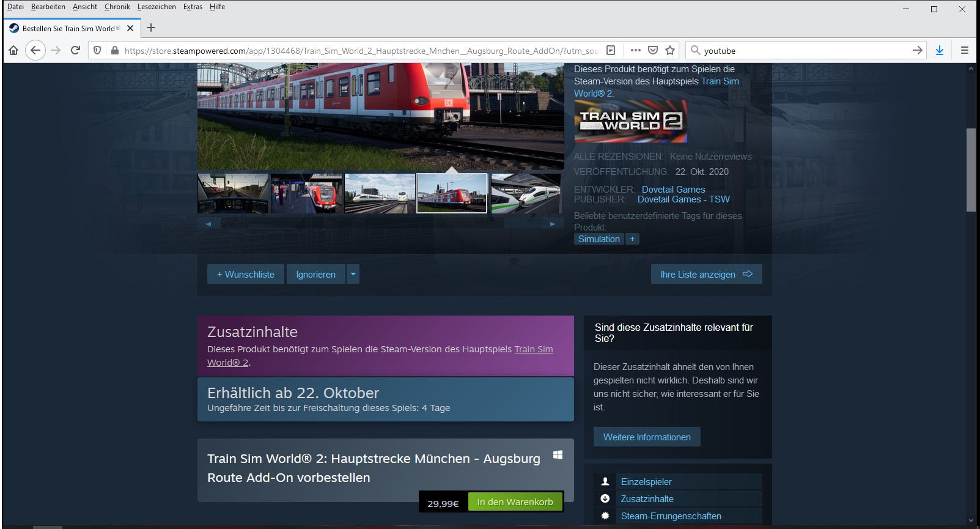Click the Simulation tag
This screenshot has width=980, height=529.
click(599, 239)
